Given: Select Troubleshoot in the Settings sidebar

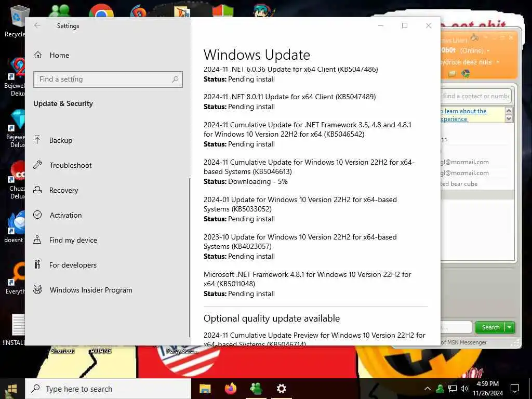Looking at the screenshot, I should point(62,165).
